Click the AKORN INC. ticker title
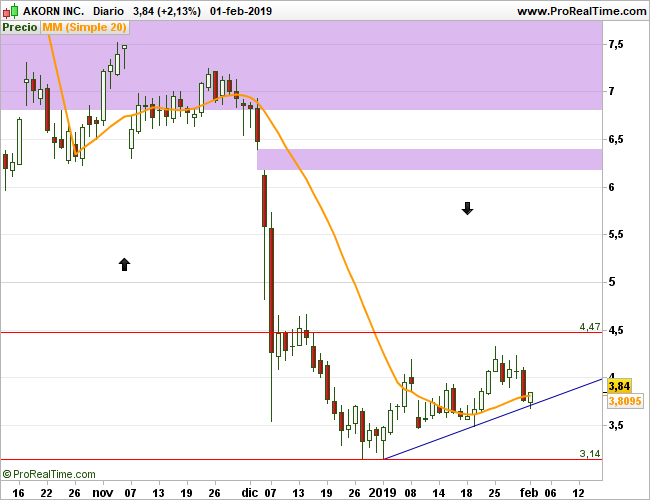 click(53, 11)
